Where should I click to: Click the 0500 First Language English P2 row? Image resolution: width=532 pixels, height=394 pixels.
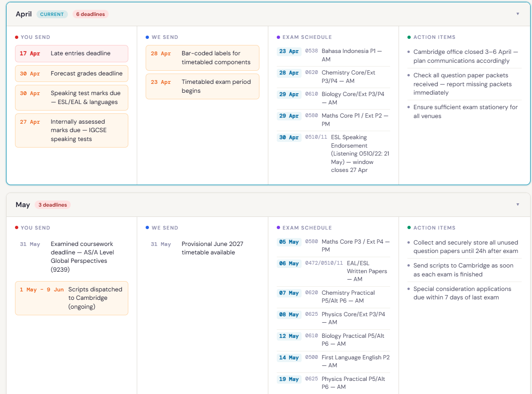[x=333, y=361]
